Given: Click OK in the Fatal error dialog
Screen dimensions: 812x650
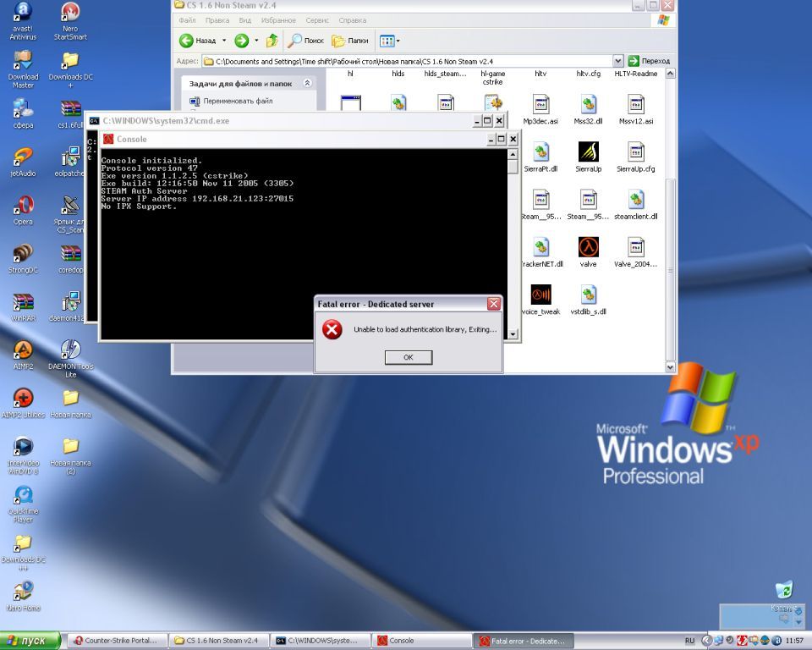Looking at the screenshot, I should click(408, 357).
